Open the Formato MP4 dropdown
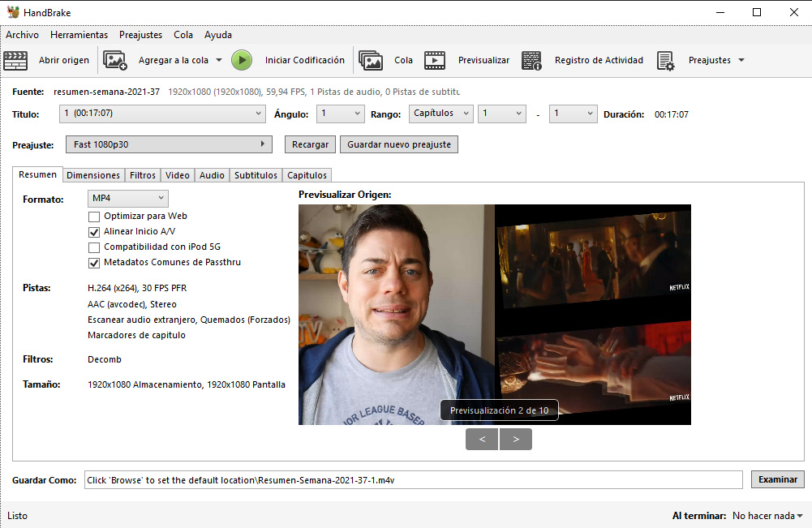 click(x=128, y=198)
